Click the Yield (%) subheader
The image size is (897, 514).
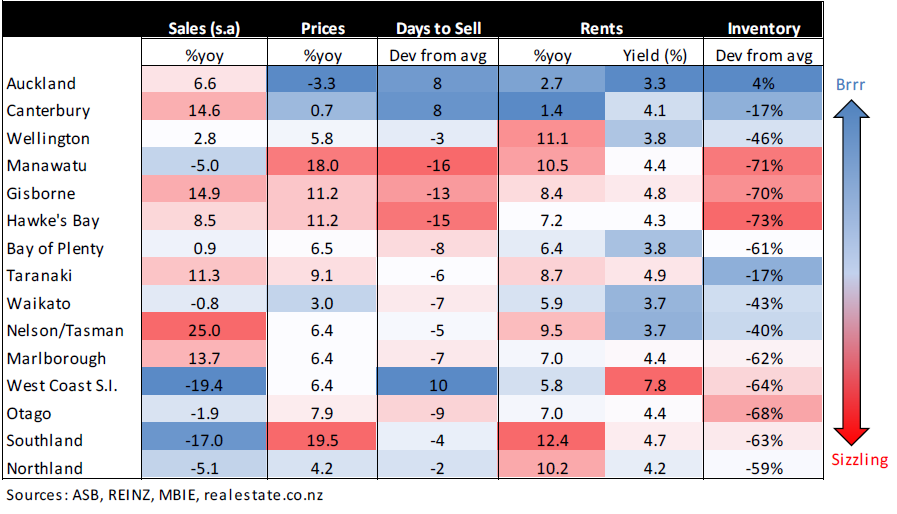pos(652,56)
